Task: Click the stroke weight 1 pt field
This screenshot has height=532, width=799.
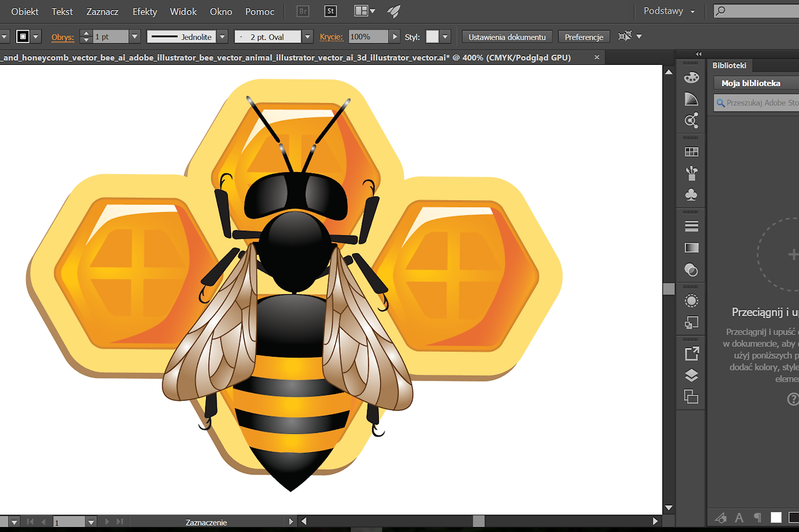Action: pyautogui.click(x=110, y=37)
